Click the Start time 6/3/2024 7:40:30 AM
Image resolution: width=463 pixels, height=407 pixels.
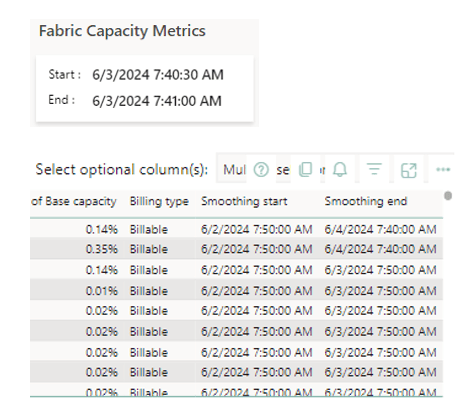tap(158, 75)
